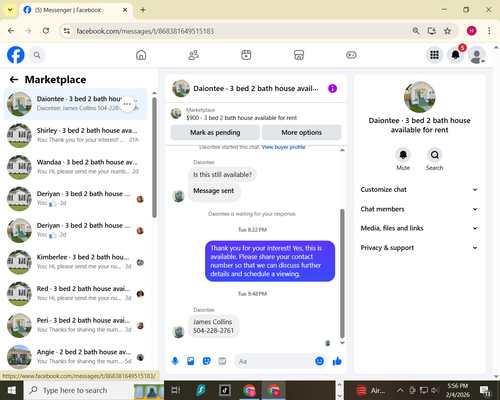The width and height of the screenshot is (500, 400).
Task: Open the Facebook menu grid icon
Action: [x=434, y=55]
